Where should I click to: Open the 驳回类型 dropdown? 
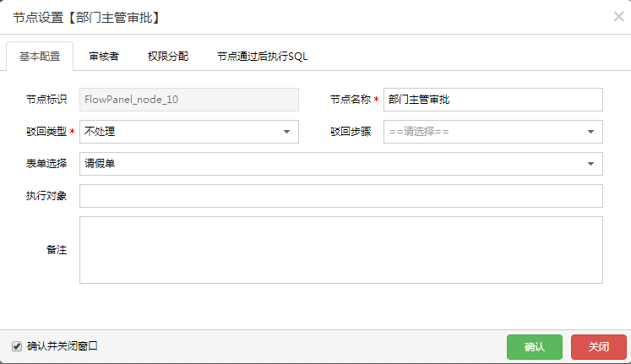point(189,132)
